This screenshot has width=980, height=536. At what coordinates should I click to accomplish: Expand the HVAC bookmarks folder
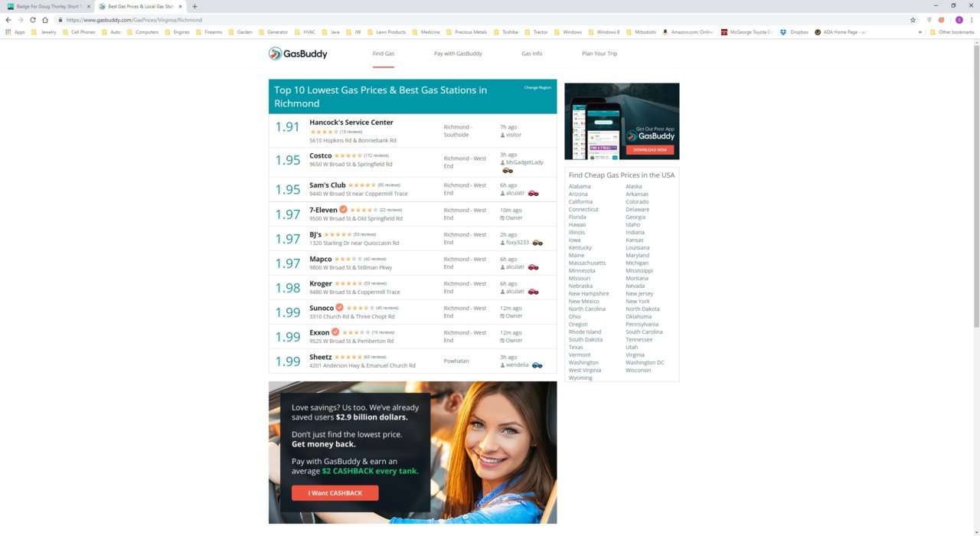point(305,32)
